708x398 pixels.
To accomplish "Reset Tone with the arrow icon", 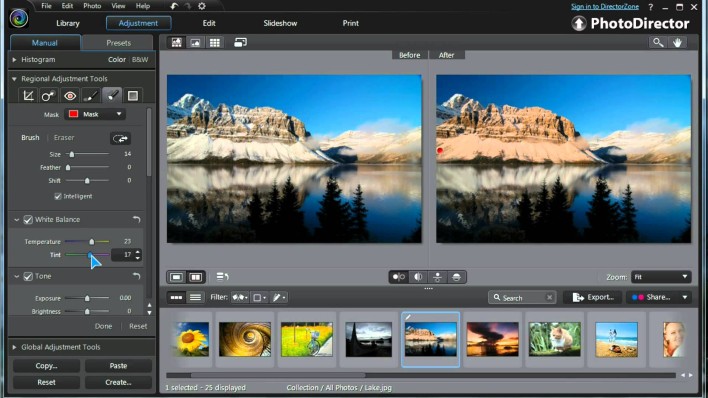I will (136, 276).
